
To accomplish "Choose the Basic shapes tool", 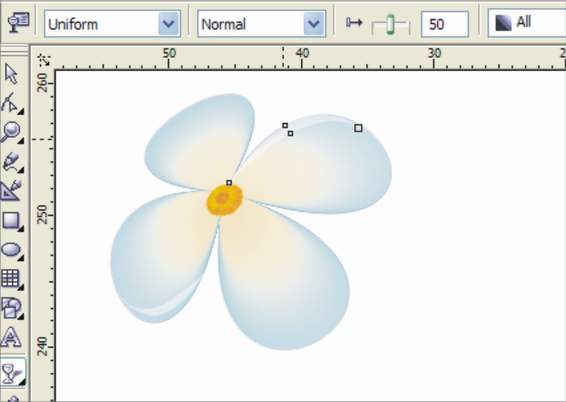I will 12,308.
